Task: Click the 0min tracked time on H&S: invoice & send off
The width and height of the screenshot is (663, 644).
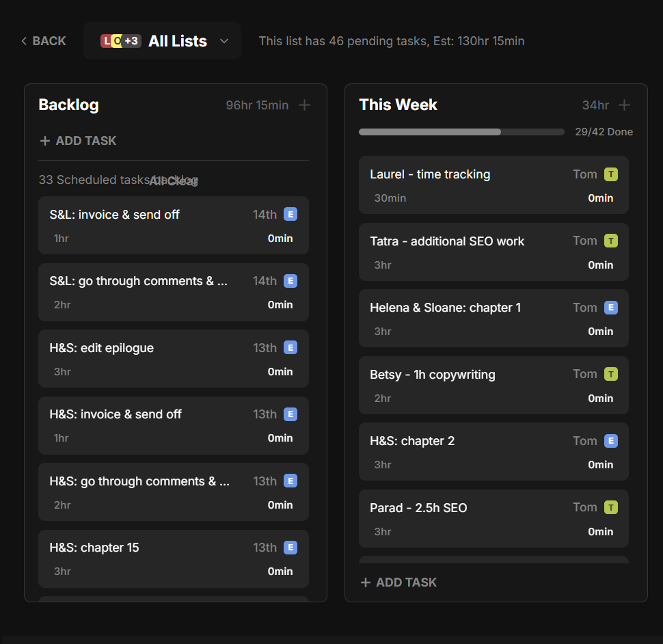Action: pos(280,438)
